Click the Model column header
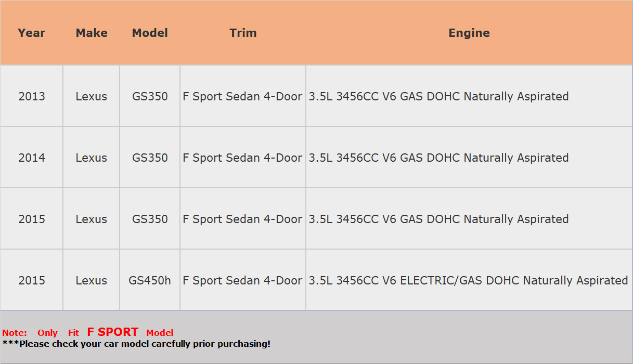This screenshot has height=364, width=633. pos(150,33)
